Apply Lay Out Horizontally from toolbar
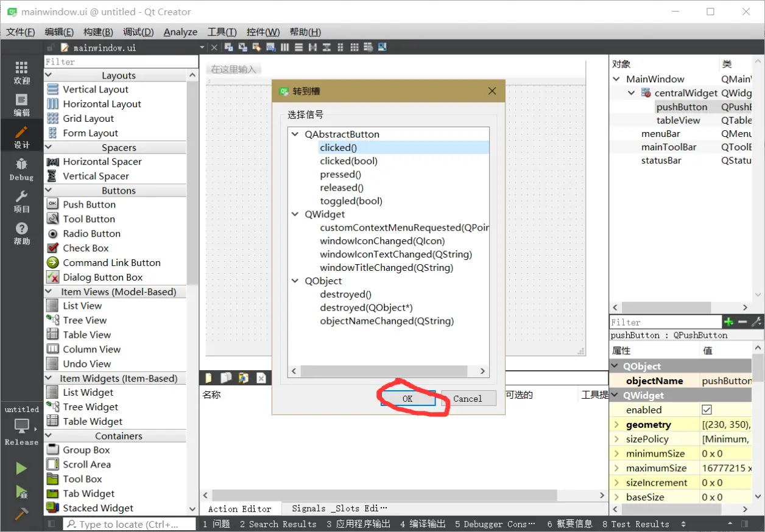765x532 pixels. 284,47
